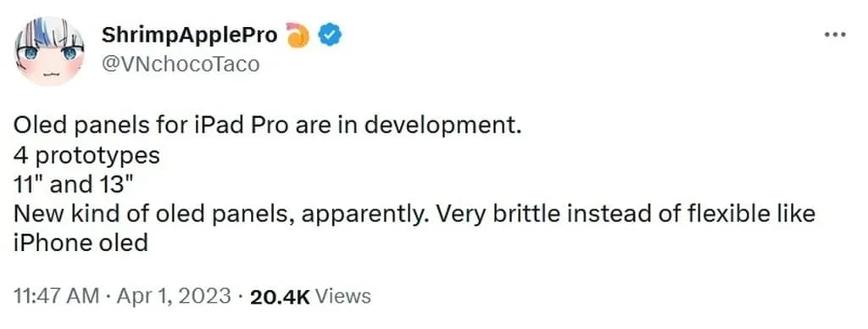Click the blue verified checkmark badge
This screenshot has width=868, height=329.
(331, 36)
